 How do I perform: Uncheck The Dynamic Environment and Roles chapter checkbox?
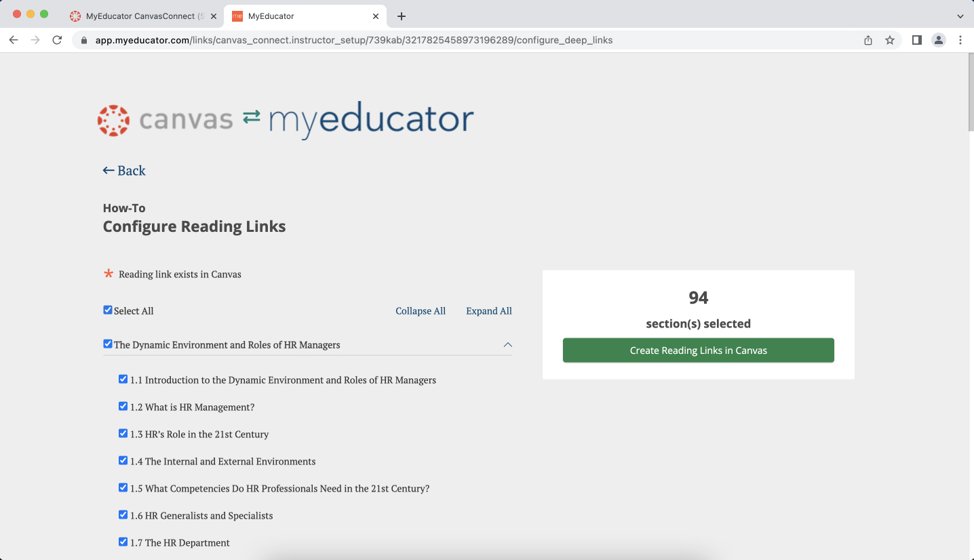click(x=107, y=344)
